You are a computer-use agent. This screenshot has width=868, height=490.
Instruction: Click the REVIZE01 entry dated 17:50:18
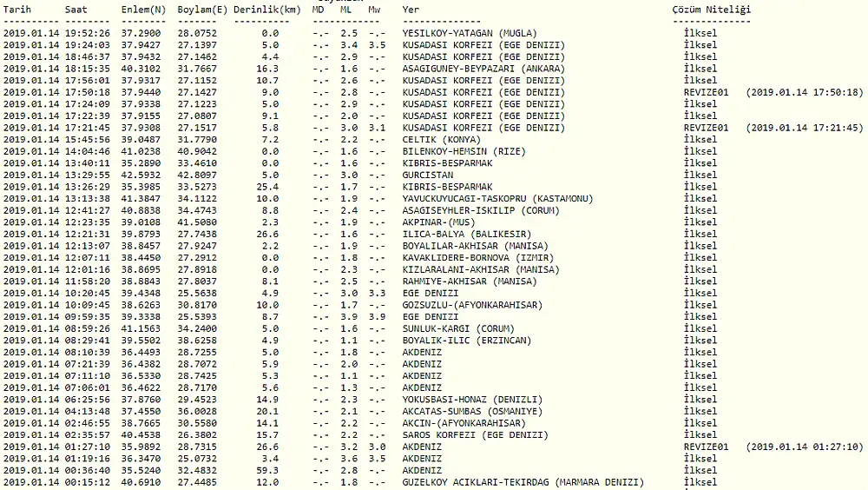707,92
